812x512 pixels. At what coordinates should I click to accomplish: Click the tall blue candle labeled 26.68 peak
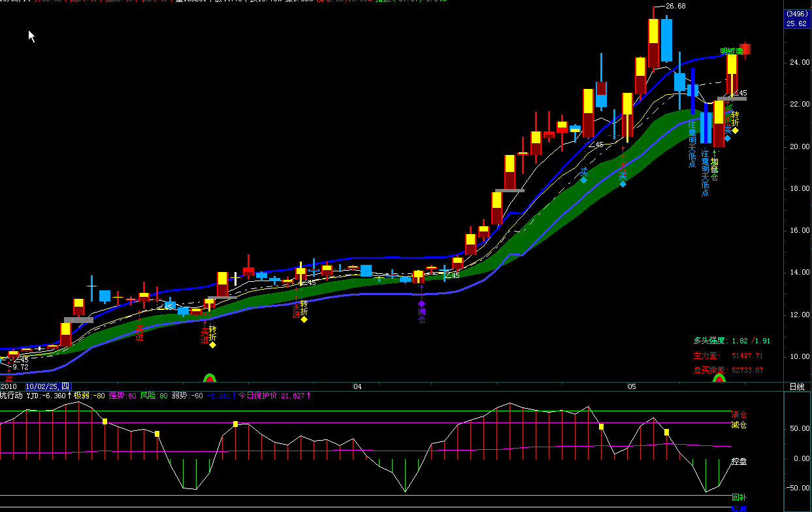666,39
